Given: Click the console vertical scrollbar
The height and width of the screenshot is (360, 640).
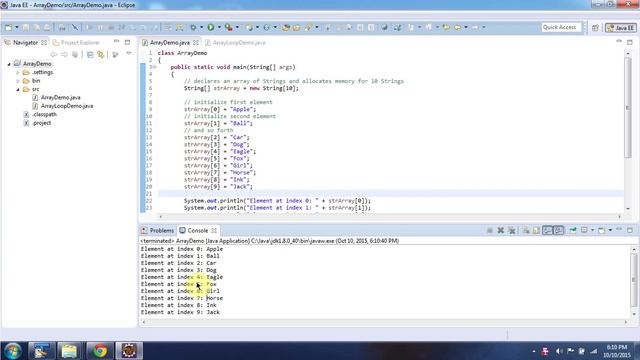Looking at the screenshot, I should 633,280.
